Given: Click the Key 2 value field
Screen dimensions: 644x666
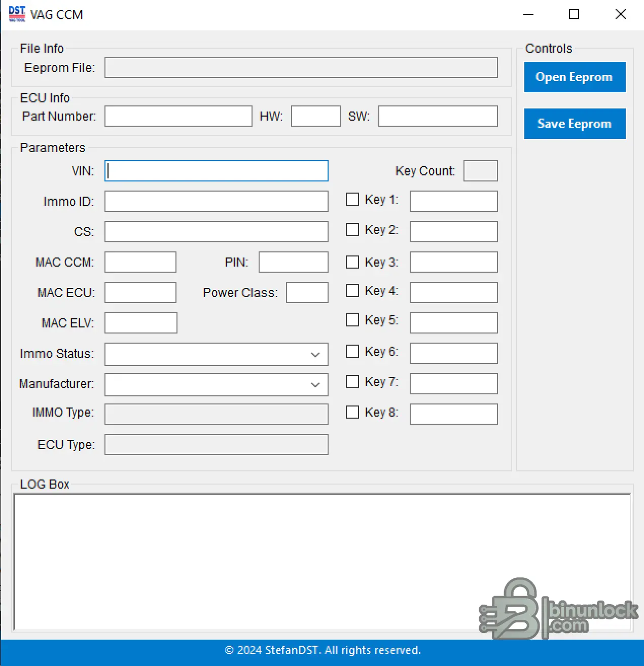Looking at the screenshot, I should pos(454,232).
